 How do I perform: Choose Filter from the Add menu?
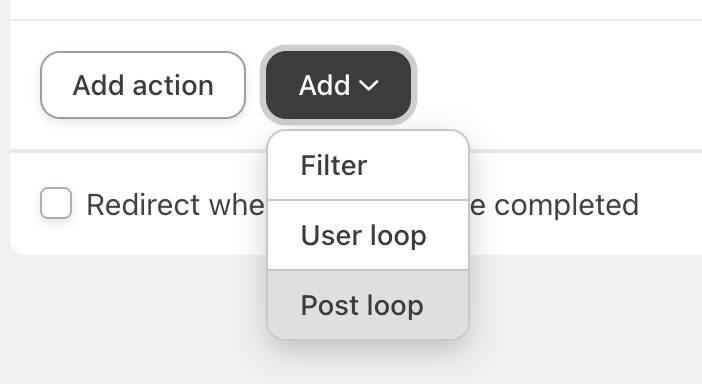coord(368,165)
